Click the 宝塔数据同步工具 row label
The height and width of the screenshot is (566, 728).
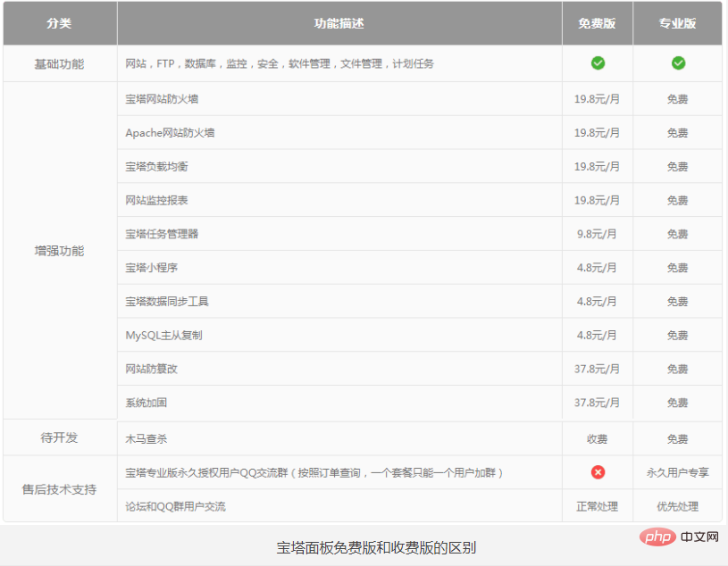pos(167,302)
